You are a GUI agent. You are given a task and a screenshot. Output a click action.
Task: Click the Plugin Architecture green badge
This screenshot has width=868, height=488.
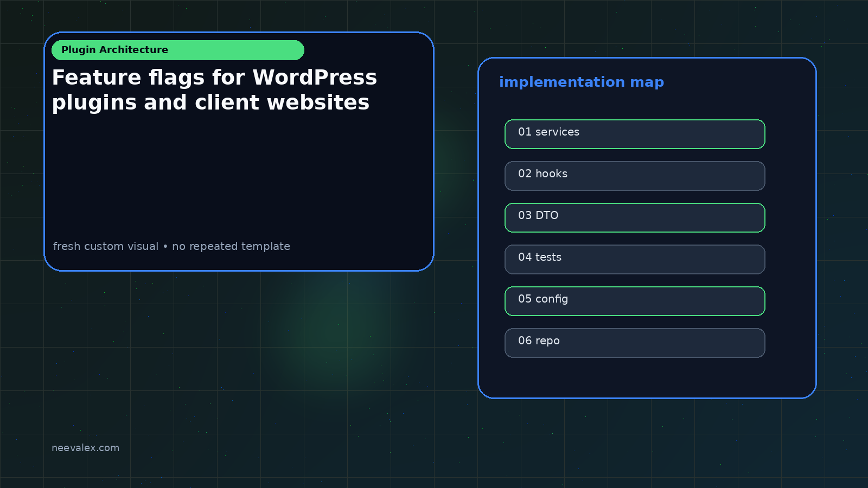coord(178,50)
